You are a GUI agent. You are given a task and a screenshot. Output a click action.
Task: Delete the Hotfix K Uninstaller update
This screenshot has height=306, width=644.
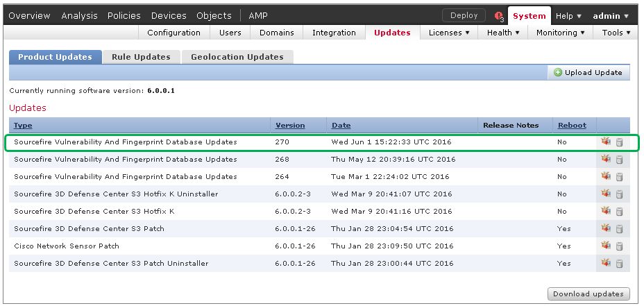click(x=619, y=194)
